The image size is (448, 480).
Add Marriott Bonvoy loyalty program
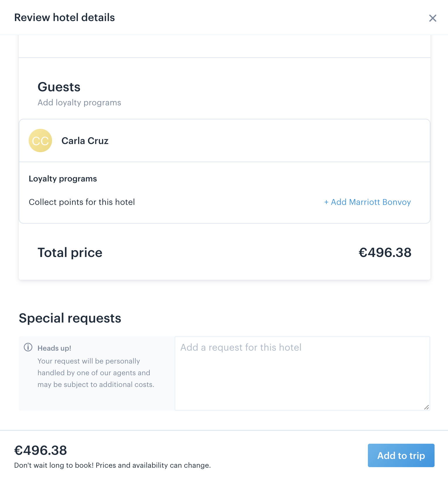tap(368, 202)
